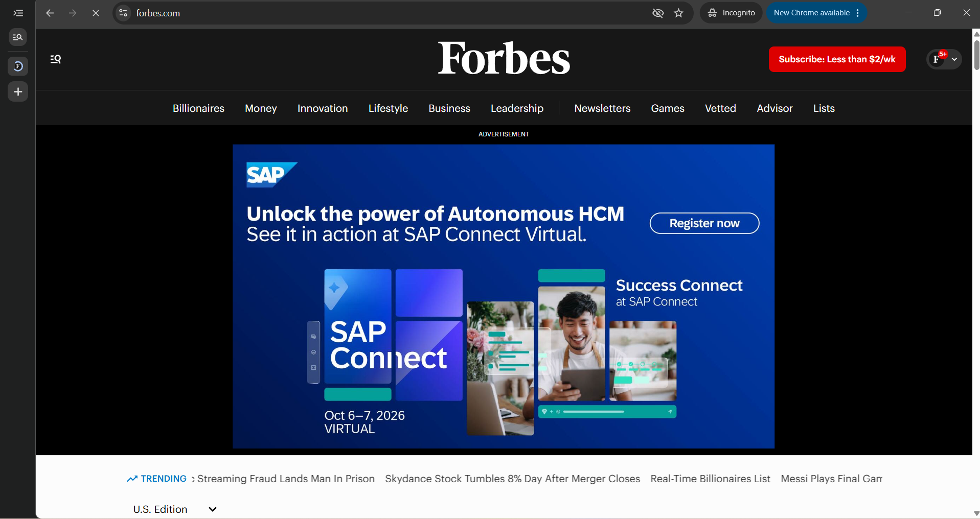Screen dimensions: 980x519
Task: Open the Money menu
Action: coord(261,108)
